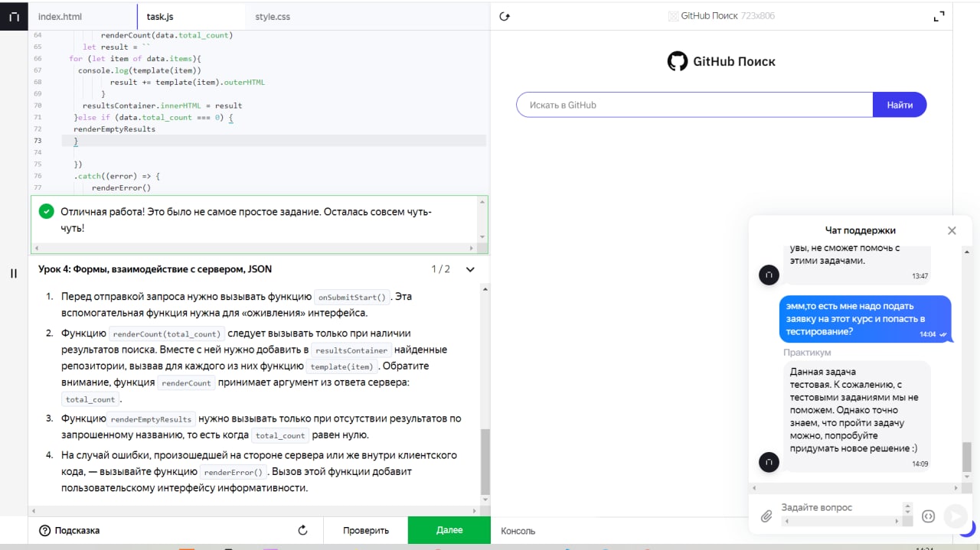Close the Чат поддержки panel

click(x=952, y=230)
